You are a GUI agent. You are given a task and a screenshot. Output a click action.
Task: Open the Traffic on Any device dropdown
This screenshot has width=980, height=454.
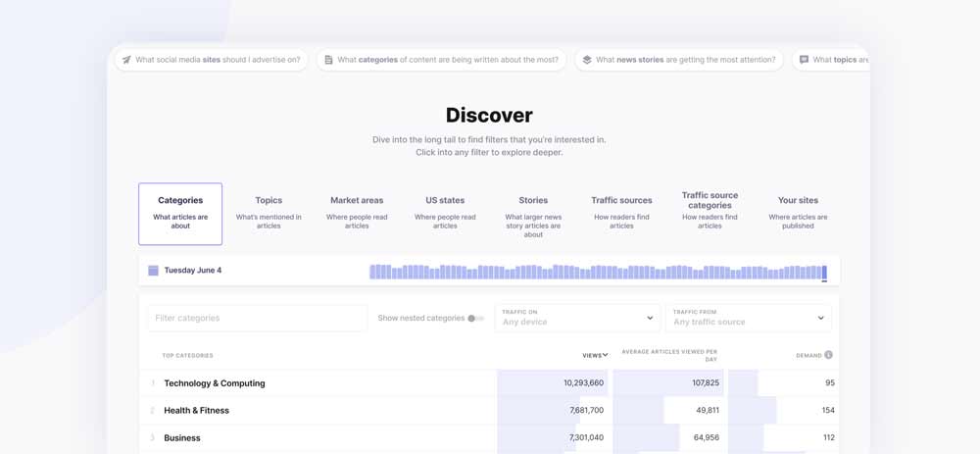577,318
